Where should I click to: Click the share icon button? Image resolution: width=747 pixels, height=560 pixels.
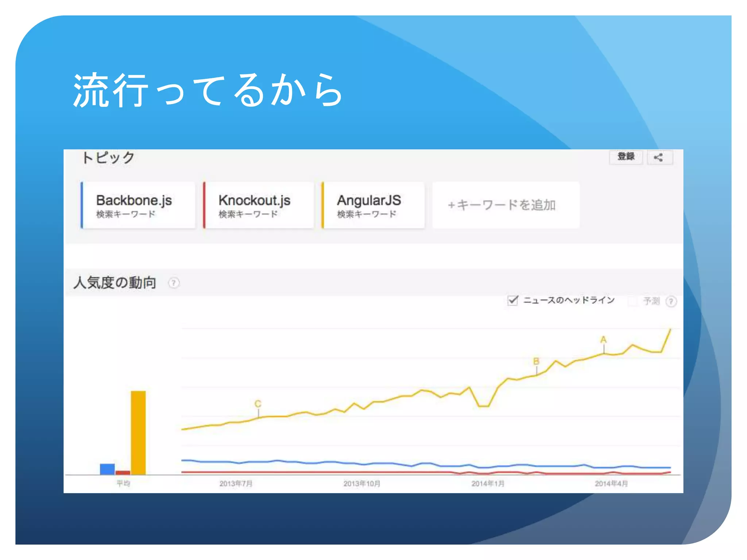[659, 157]
